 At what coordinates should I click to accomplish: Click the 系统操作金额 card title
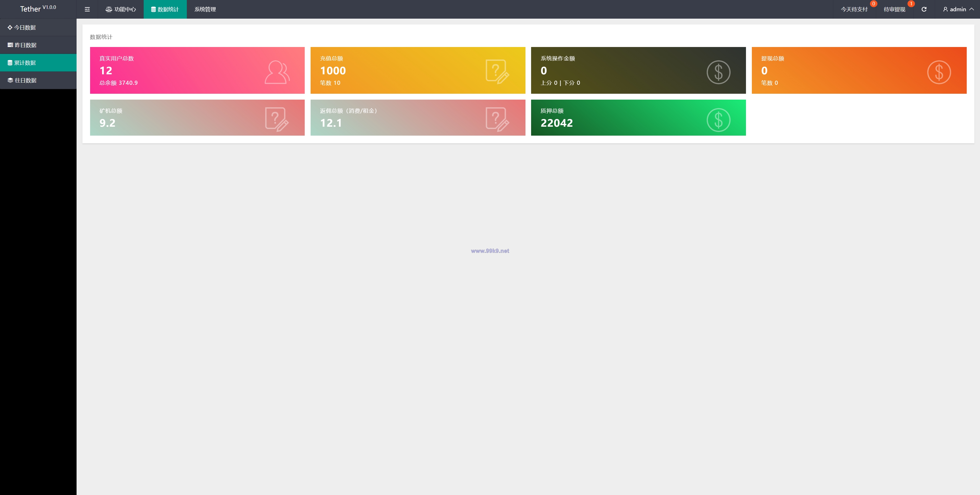tap(557, 58)
